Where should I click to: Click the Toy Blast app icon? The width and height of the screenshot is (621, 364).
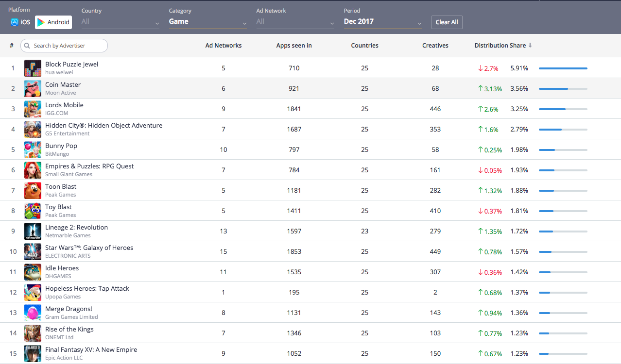click(33, 211)
